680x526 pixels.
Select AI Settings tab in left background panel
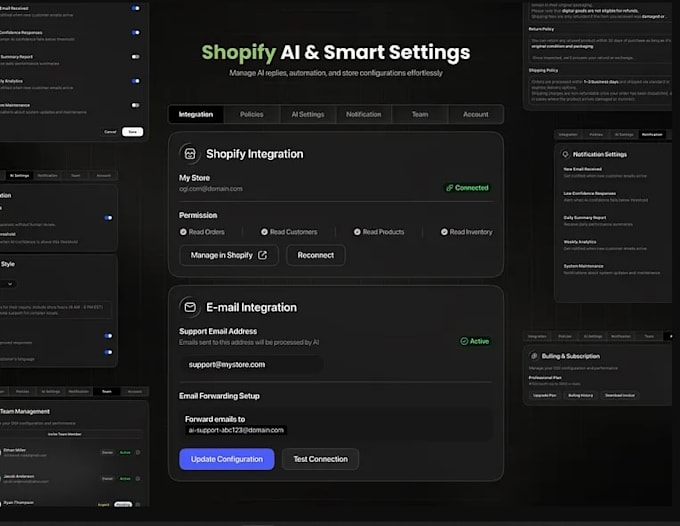pyautogui.click(x=19, y=176)
